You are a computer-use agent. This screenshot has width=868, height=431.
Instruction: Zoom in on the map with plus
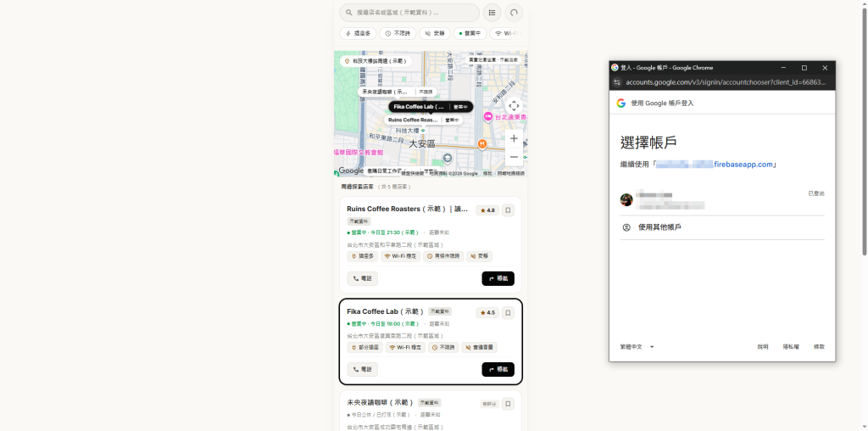pos(514,138)
